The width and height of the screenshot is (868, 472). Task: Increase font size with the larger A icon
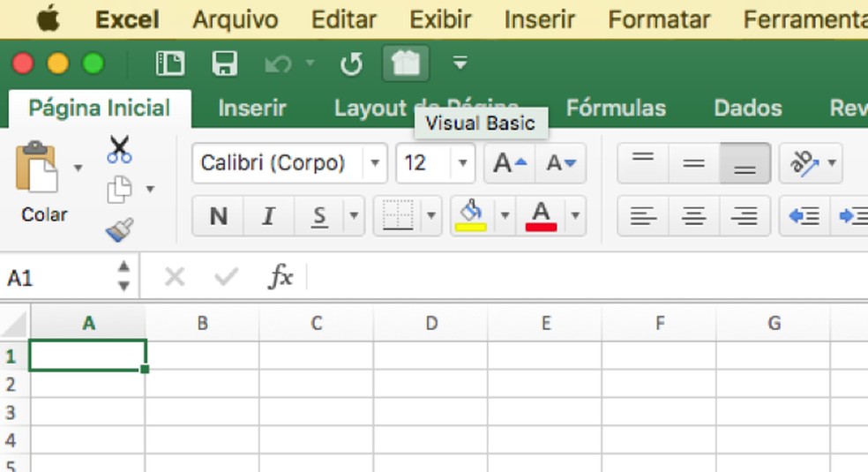point(510,163)
